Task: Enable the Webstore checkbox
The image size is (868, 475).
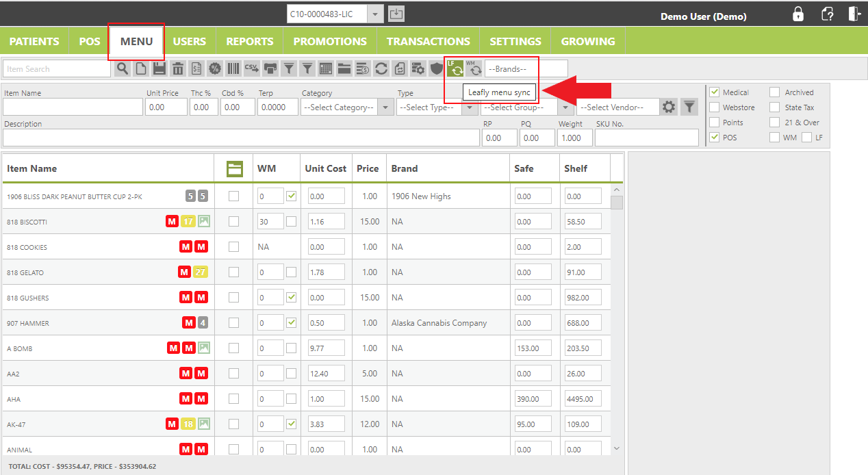Action: point(715,107)
